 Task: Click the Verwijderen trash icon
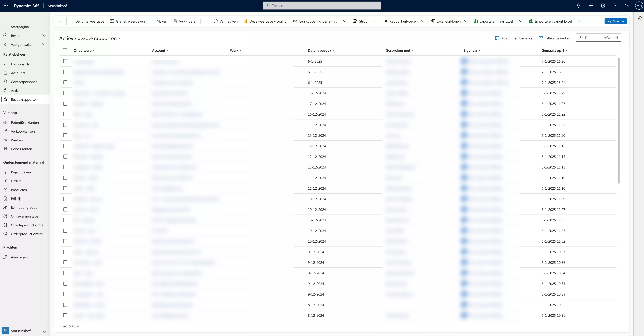point(175,21)
